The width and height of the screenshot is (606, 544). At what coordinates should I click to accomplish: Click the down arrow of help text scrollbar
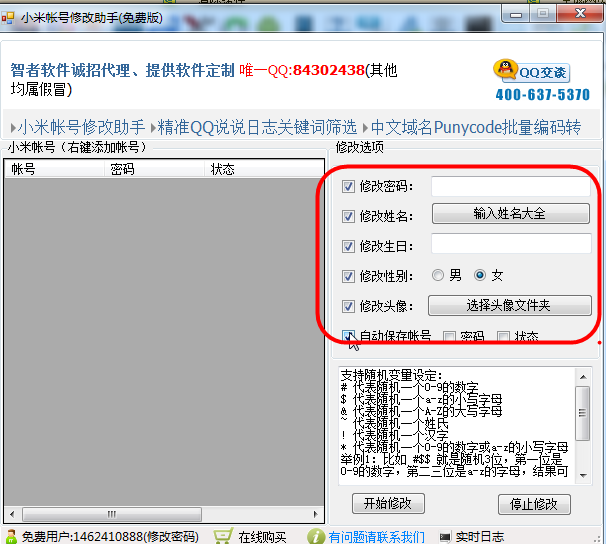click(583, 475)
